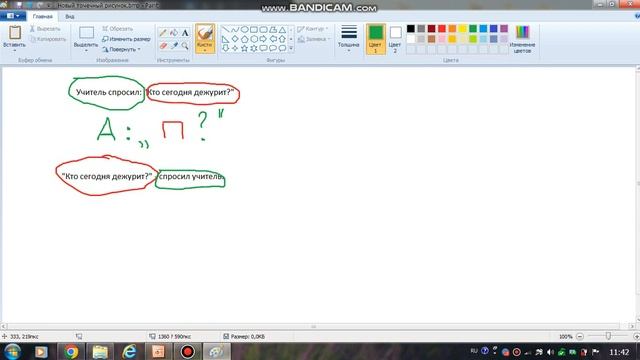Choose the bright red color swatch
This screenshot has width=640, height=360.
pos(442,29)
